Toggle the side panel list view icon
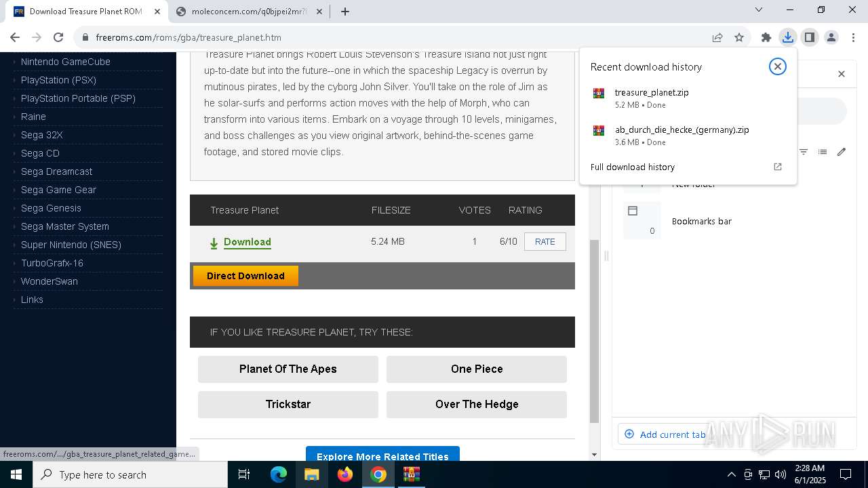Viewport: 868px width, 488px height. [x=823, y=152]
